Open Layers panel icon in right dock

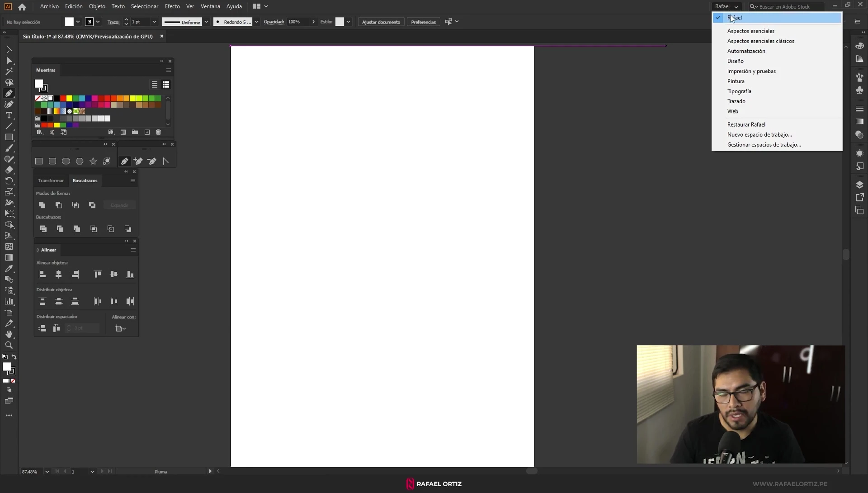859,185
